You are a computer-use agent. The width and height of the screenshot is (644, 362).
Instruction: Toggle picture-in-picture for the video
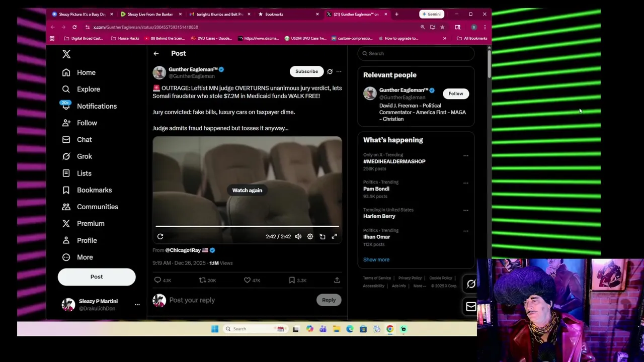click(x=323, y=236)
